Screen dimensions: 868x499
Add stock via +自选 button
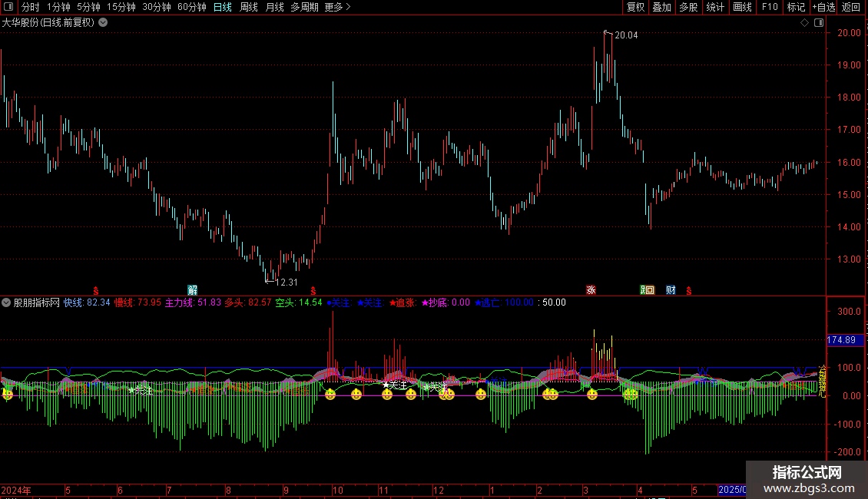pos(823,7)
